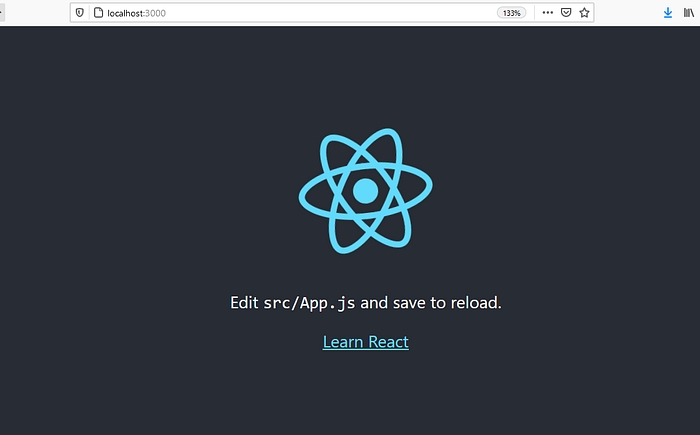Reset zoom using the 133% badge

point(512,13)
